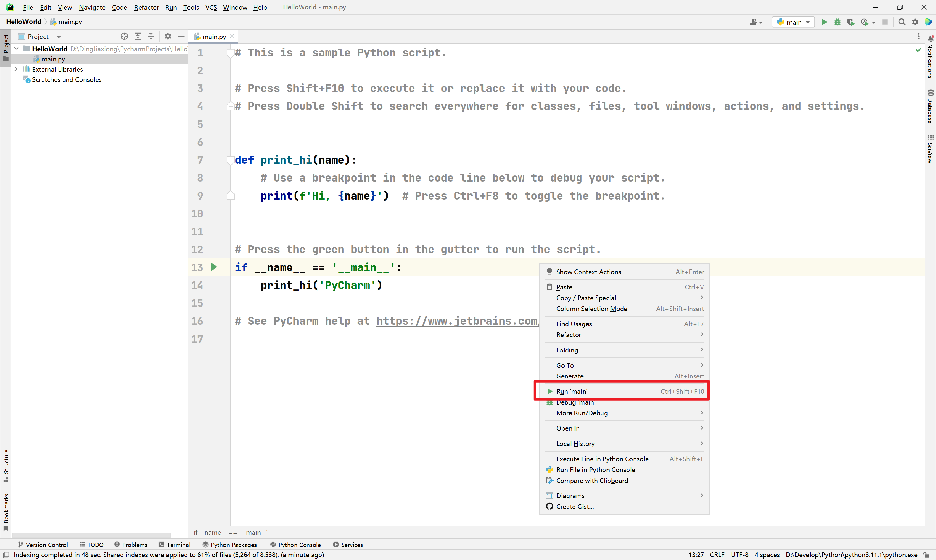This screenshot has height=560, width=936.
Task: Select main.py in project tree
Action: [x=53, y=59]
